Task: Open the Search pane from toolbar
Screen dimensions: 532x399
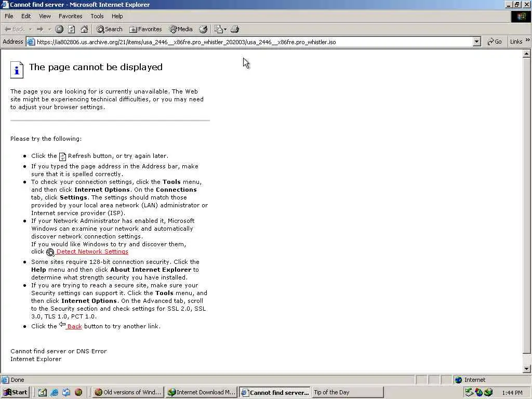Action: [x=109, y=29]
